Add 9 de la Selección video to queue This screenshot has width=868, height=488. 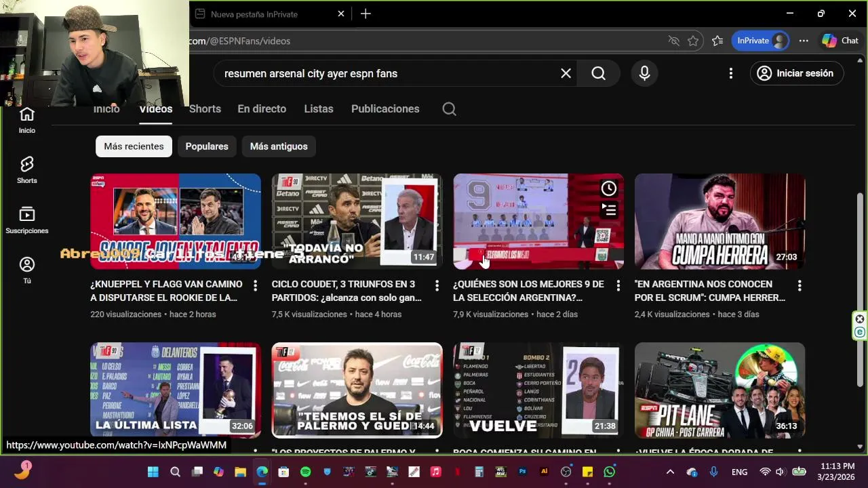pyautogui.click(x=609, y=210)
